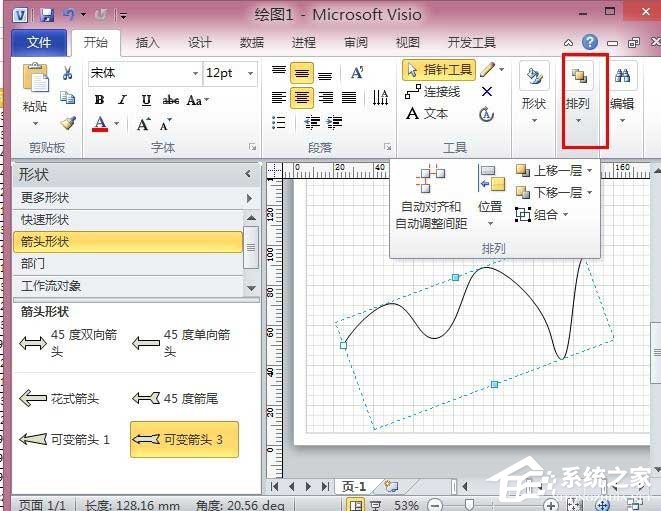Viewport: 661px width, 511px height.
Task: Open the Editing binoculars group
Action: click(622, 94)
